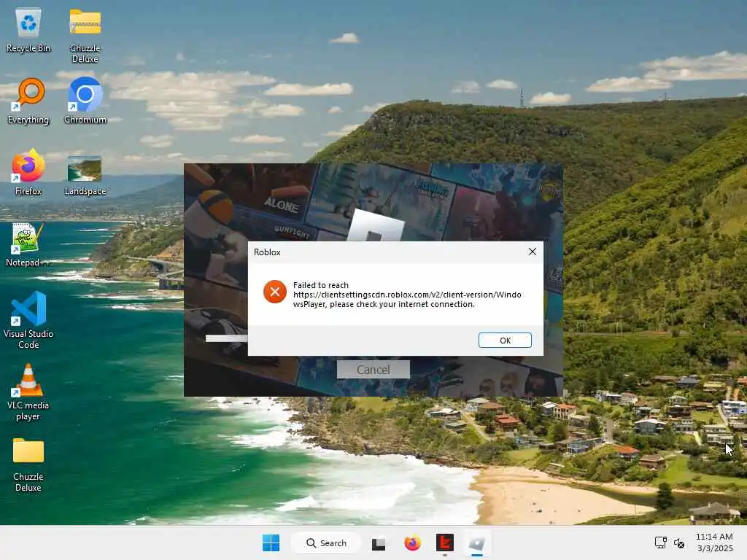Click the red error icon in the dialog
The height and width of the screenshot is (560, 747).
click(x=275, y=292)
